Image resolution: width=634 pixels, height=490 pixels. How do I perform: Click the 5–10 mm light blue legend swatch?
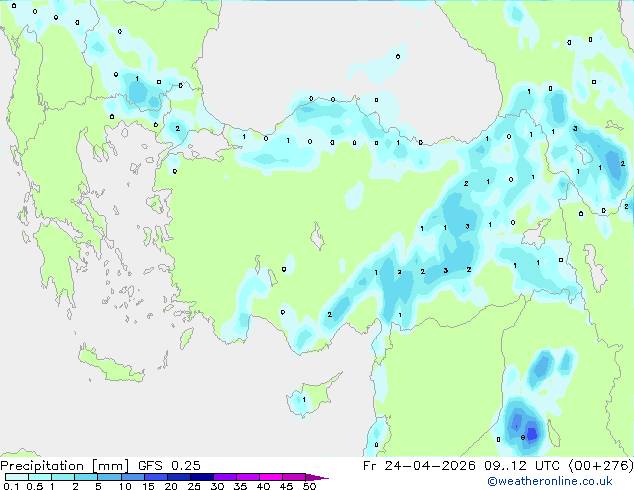click(x=109, y=477)
